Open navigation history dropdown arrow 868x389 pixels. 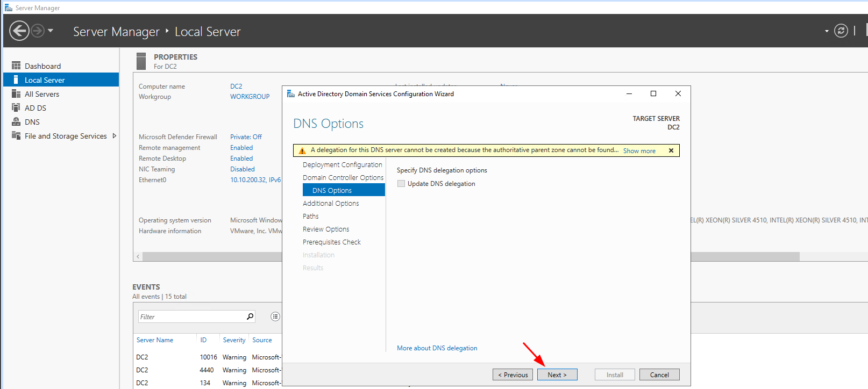click(x=51, y=31)
